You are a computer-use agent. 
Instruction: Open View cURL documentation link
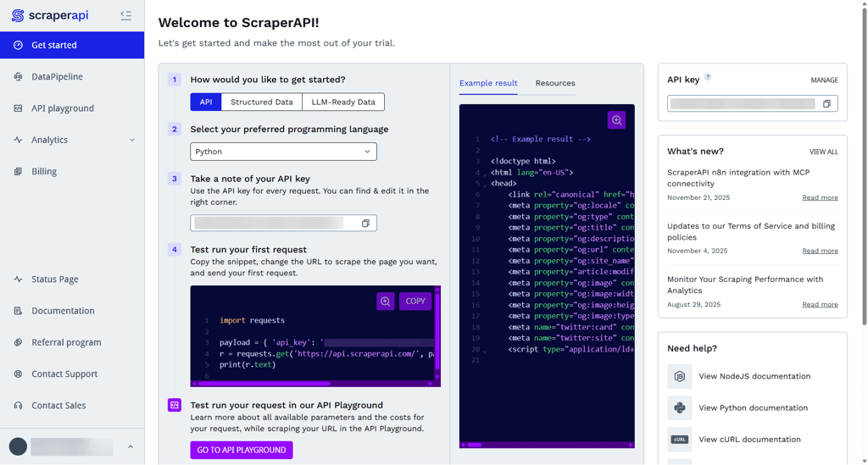coord(749,440)
